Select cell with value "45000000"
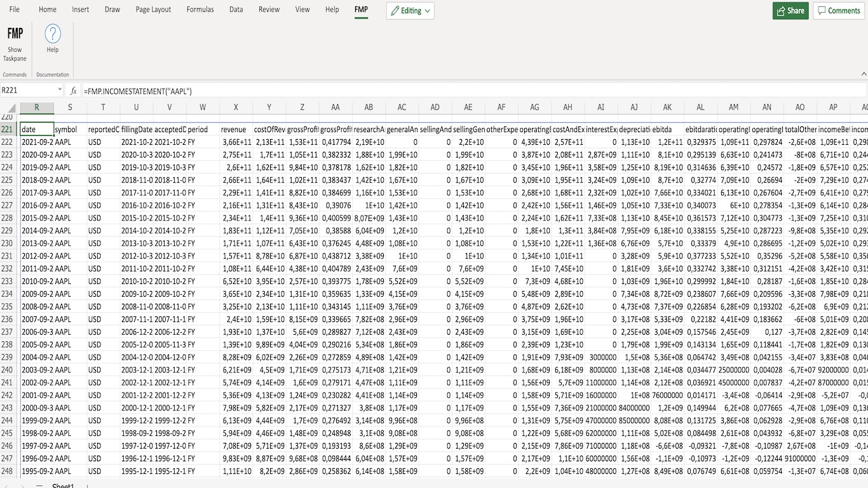Screen dimensions: 868x488 click(734, 383)
